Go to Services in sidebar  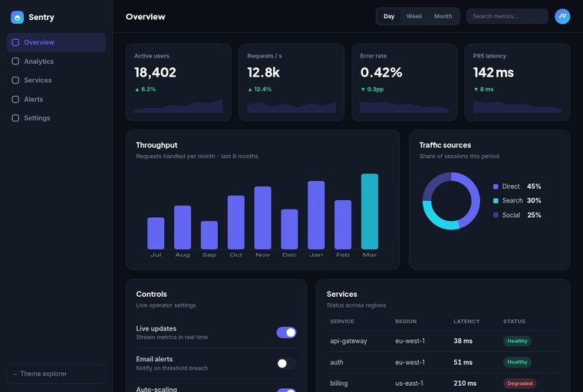[x=56, y=81]
